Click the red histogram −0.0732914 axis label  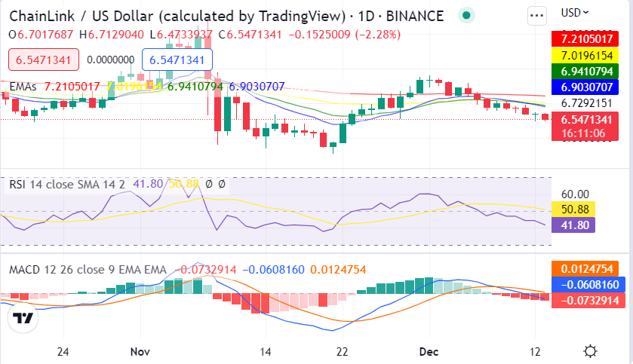588,300
